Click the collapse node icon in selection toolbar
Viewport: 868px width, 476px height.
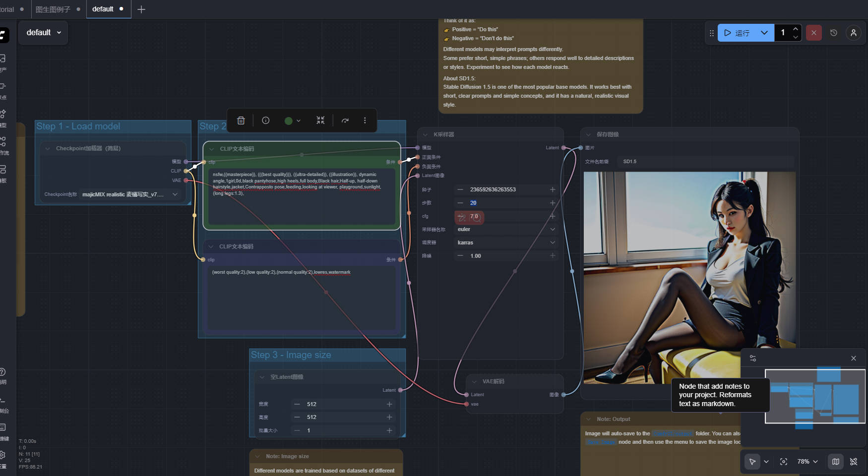click(320, 120)
